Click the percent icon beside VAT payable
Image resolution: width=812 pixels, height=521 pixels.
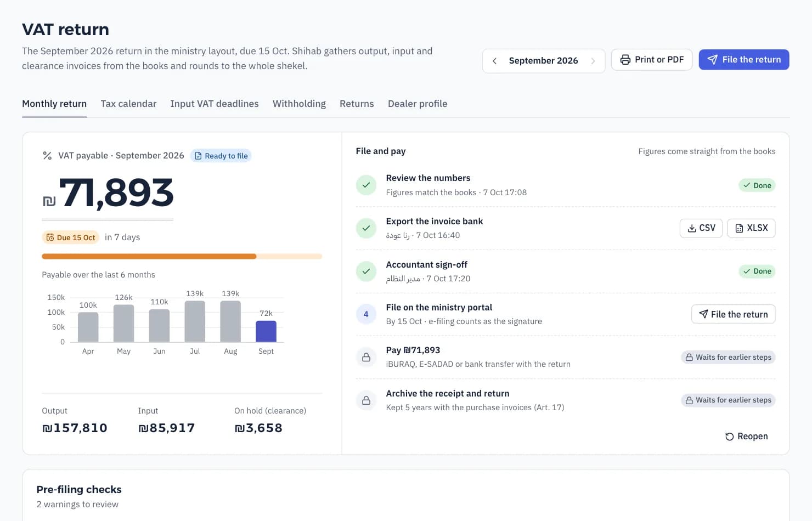tap(47, 156)
